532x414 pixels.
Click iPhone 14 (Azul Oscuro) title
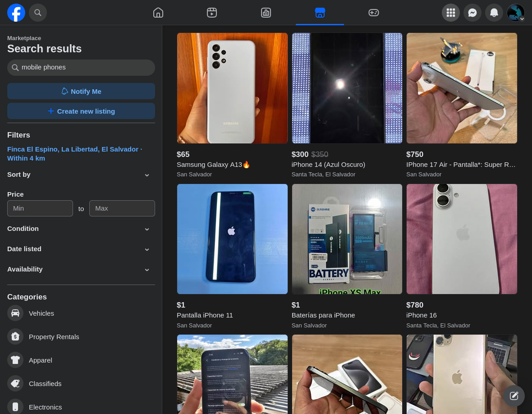[x=328, y=165]
